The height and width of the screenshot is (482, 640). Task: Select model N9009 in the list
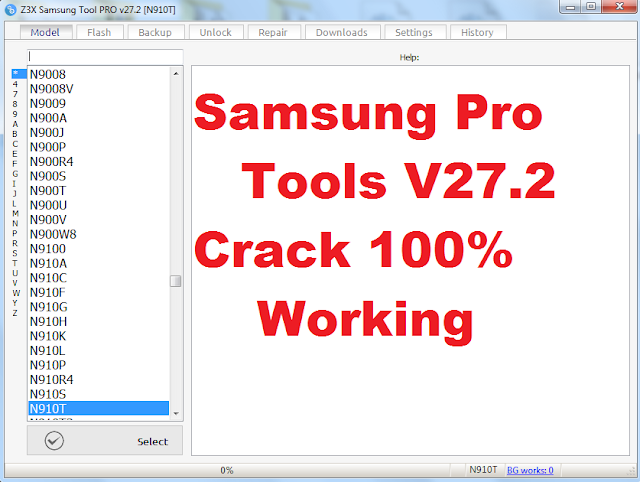pyautogui.click(x=98, y=103)
